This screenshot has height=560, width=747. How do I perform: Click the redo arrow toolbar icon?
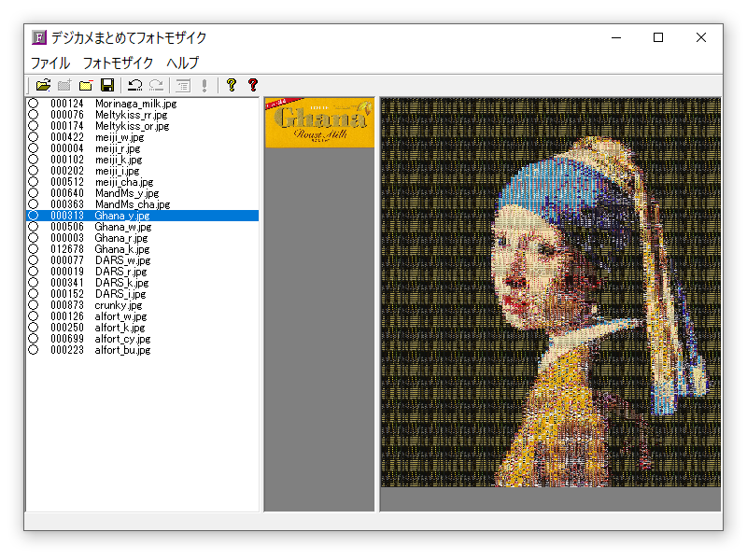pos(156,85)
